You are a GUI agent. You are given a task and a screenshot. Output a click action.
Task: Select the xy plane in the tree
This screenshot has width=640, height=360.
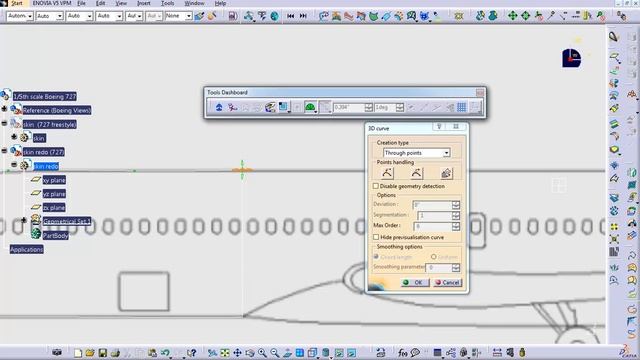(54, 180)
